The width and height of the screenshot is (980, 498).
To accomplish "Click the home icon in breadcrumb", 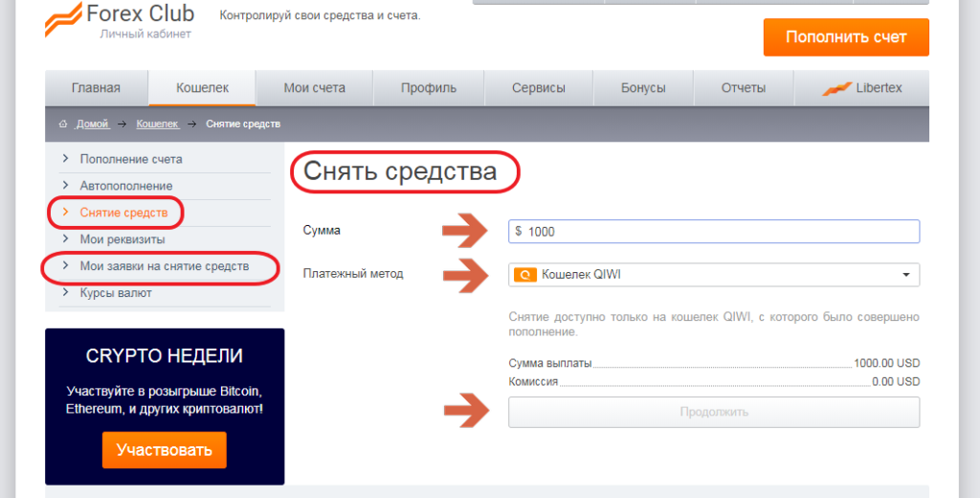I will pyautogui.click(x=63, y=124).
